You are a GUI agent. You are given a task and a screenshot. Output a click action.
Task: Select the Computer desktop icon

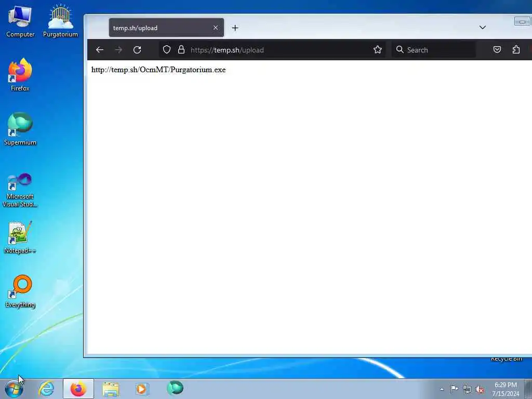20,21
